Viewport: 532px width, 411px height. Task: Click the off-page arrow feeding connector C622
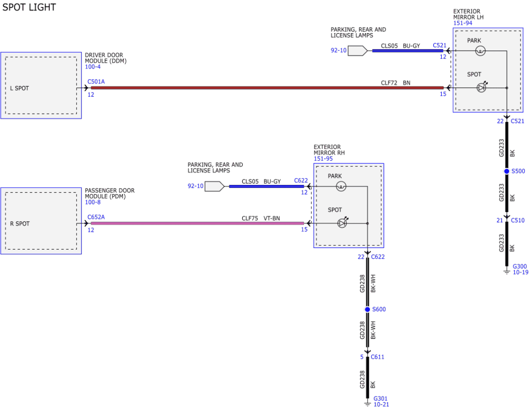coord(214,186)
